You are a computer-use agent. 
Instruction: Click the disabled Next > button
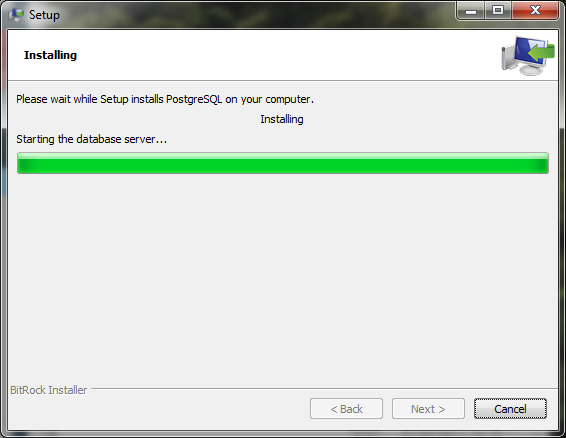click(x=428, y=409)
